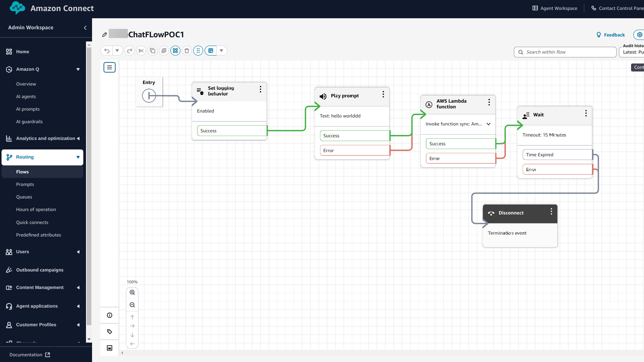
Task: Toggle the snap-to-grid dots button
Action: click(198, 51)
